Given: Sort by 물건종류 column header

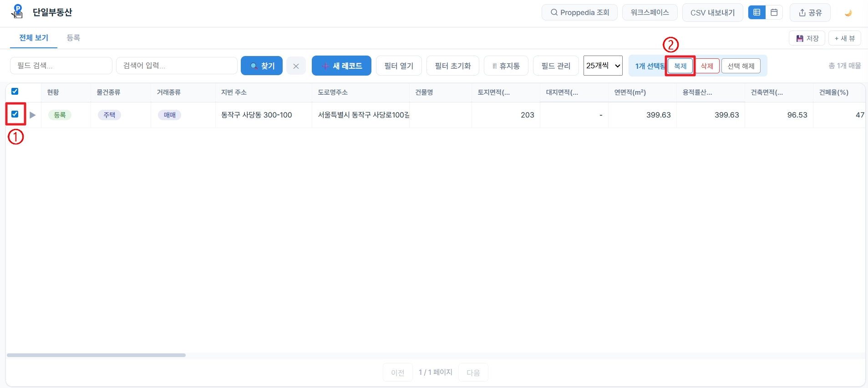Looking at the screenshot, I should tap(121, 92).
